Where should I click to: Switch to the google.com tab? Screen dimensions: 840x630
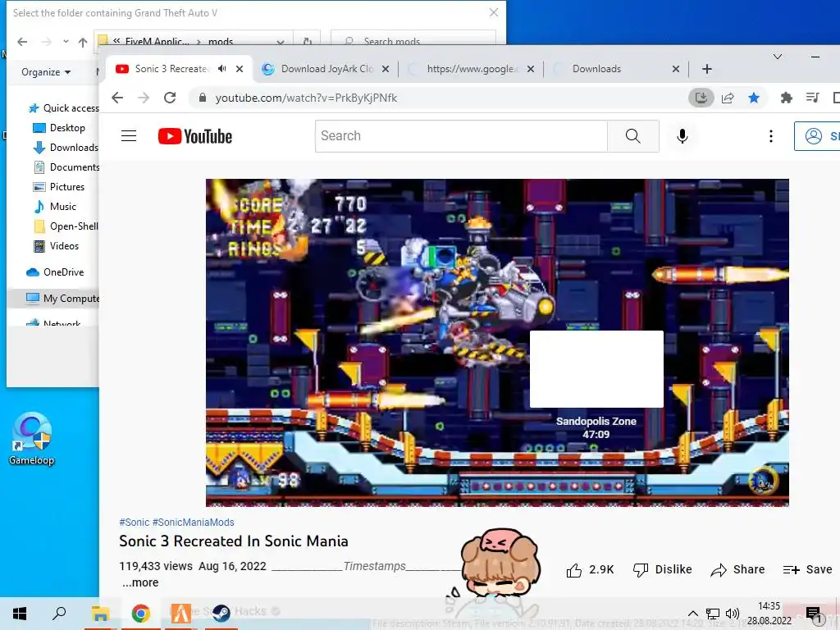[x=472, y=69]
